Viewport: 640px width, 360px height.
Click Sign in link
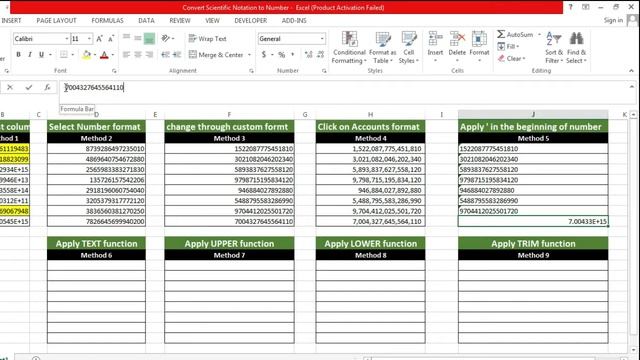coord(613,20)
